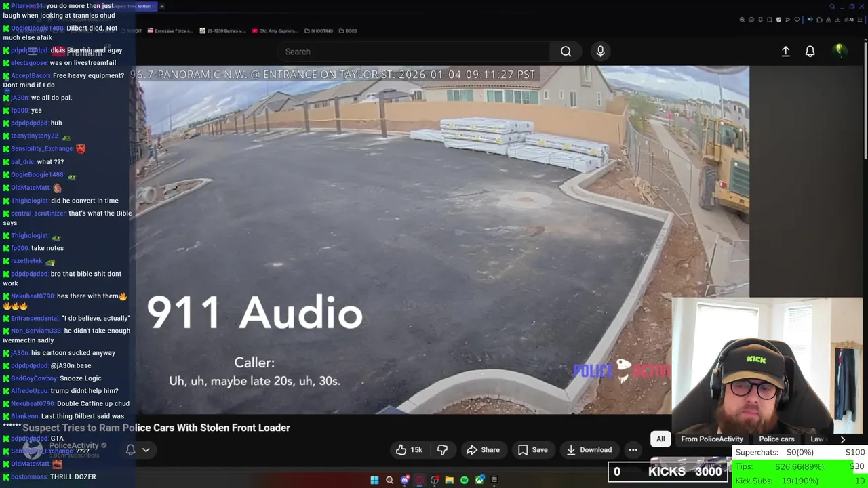Open browser easy setup menu icon
Screen dimensions: 868x488
(859, 20)
